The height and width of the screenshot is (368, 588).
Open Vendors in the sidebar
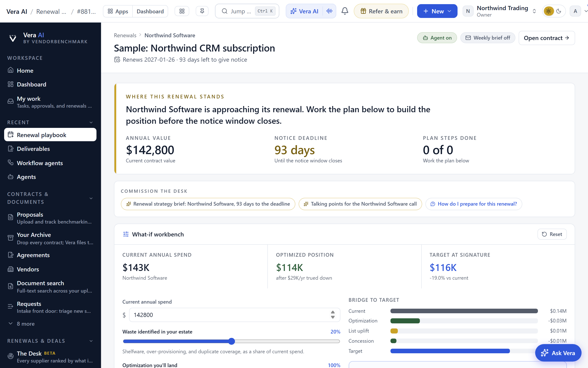(x=50, y=269)
